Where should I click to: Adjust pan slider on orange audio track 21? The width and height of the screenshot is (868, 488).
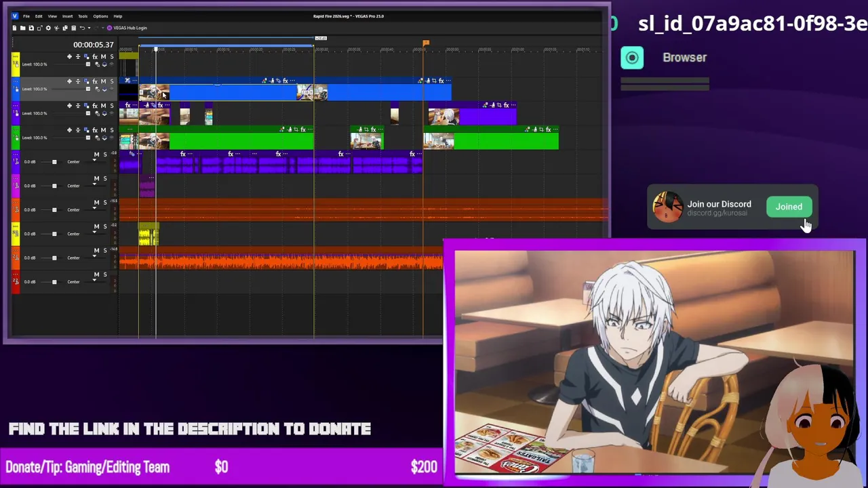point(95,258)
